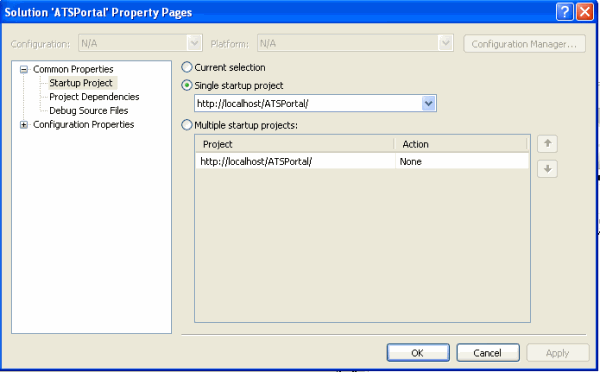600x372 pixels.
Task: Open the Project Dependencies page
Action: coord(94,97)
